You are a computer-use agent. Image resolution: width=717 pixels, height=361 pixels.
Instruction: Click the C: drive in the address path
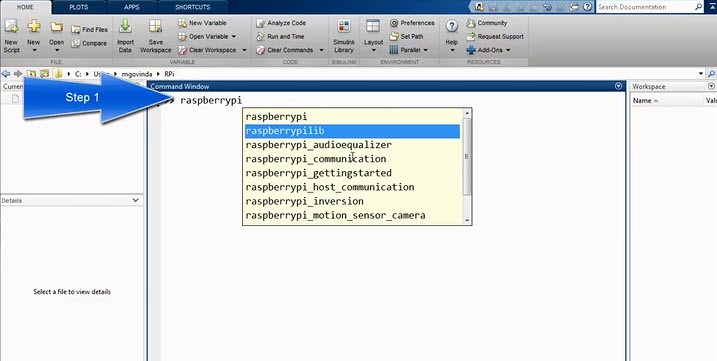[x=78, y=74]
